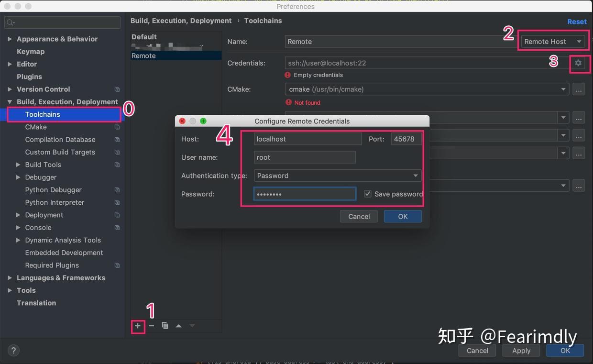Remove selected toolchain using the minus icon
The image size is (593, 364).
point(151,326)
